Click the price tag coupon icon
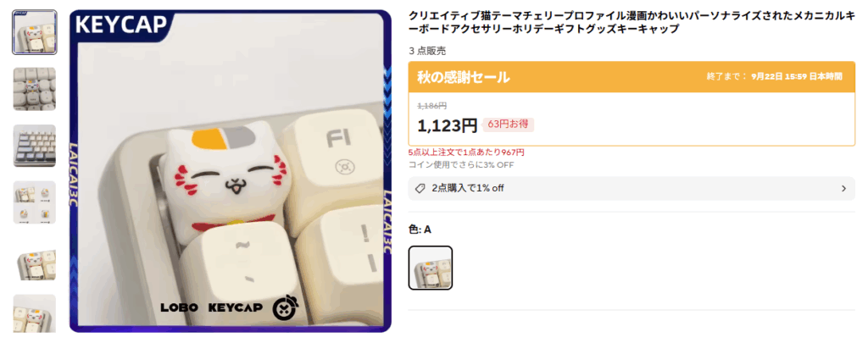868x343 pixels. (x=420, y=189)
